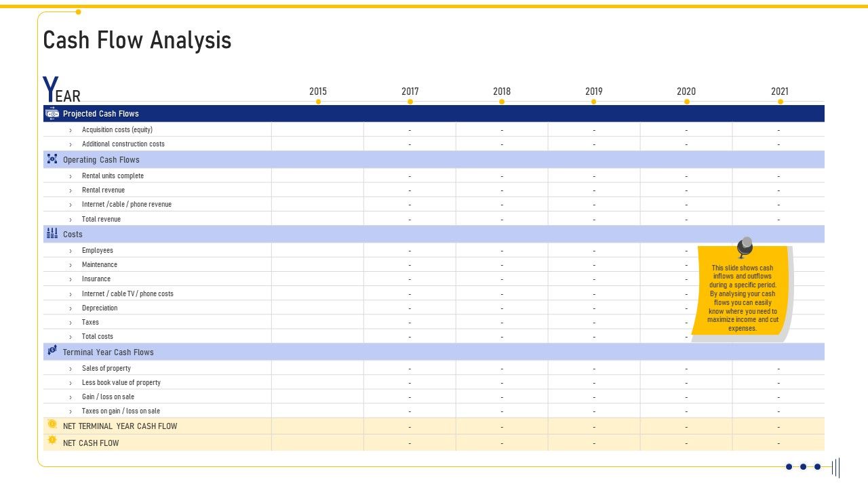Screen dimensions: 868x488
Task: Click the Operating Cash Flows icon
Action: [x=52, y=159]
